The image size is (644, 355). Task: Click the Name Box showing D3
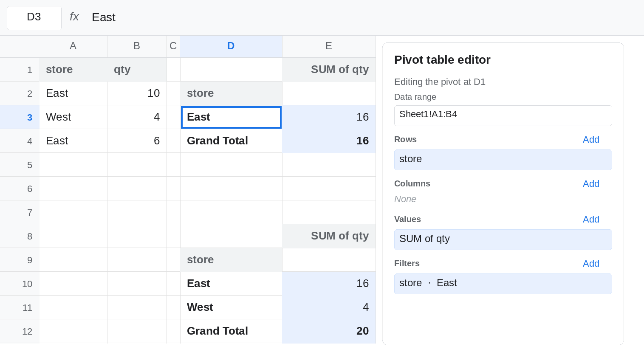[34, 18]
